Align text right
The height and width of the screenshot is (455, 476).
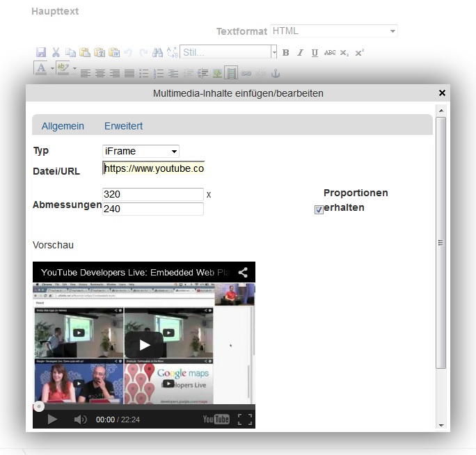pyautogui.click(x=115, y=73)
